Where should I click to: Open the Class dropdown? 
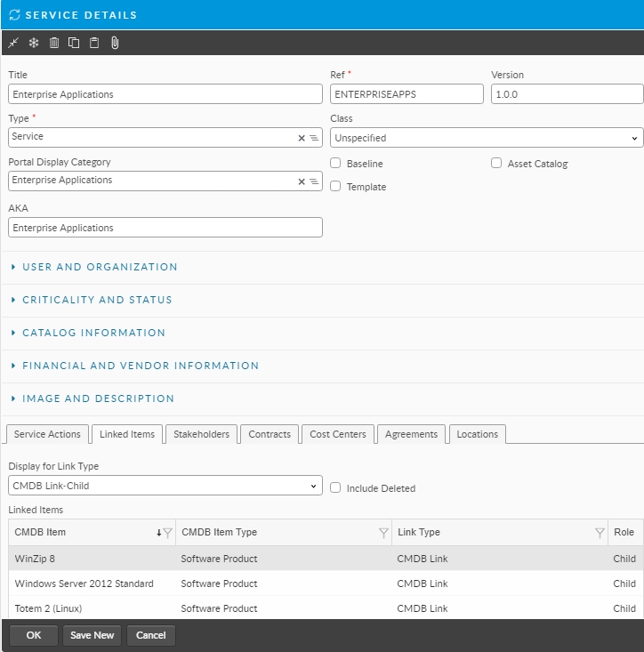487,139
